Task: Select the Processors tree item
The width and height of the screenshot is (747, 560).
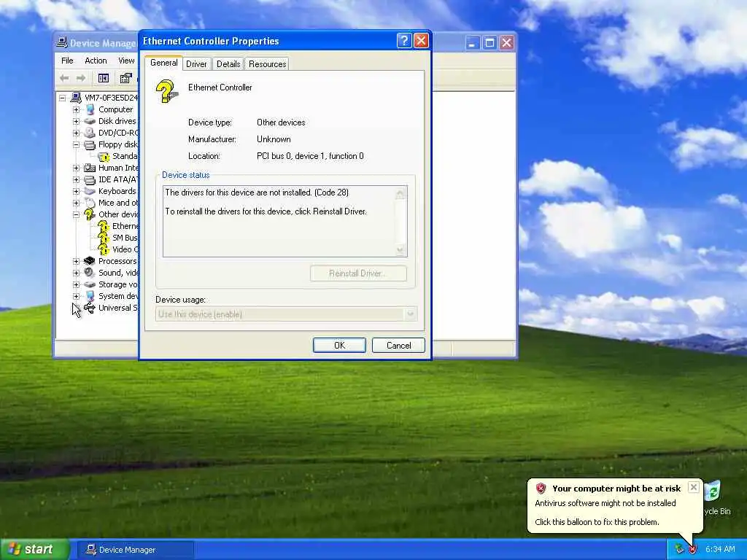Action: [x=117, y=261]
